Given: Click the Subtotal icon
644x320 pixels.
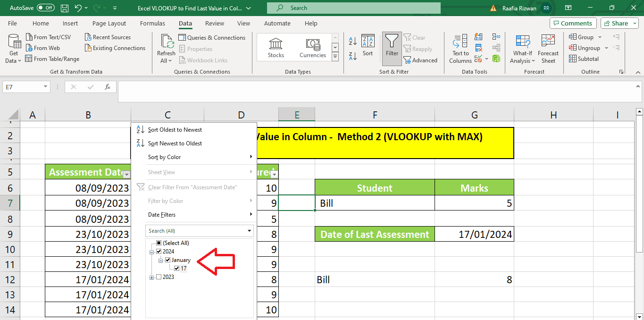Looking at the screenshot, I should click(x=584, y=59).
